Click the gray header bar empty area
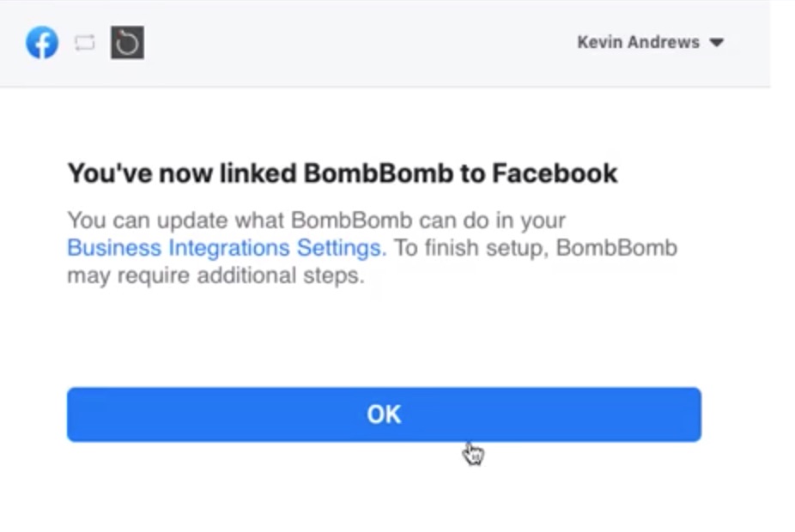 pyautogui.click(x=355, y=43)
